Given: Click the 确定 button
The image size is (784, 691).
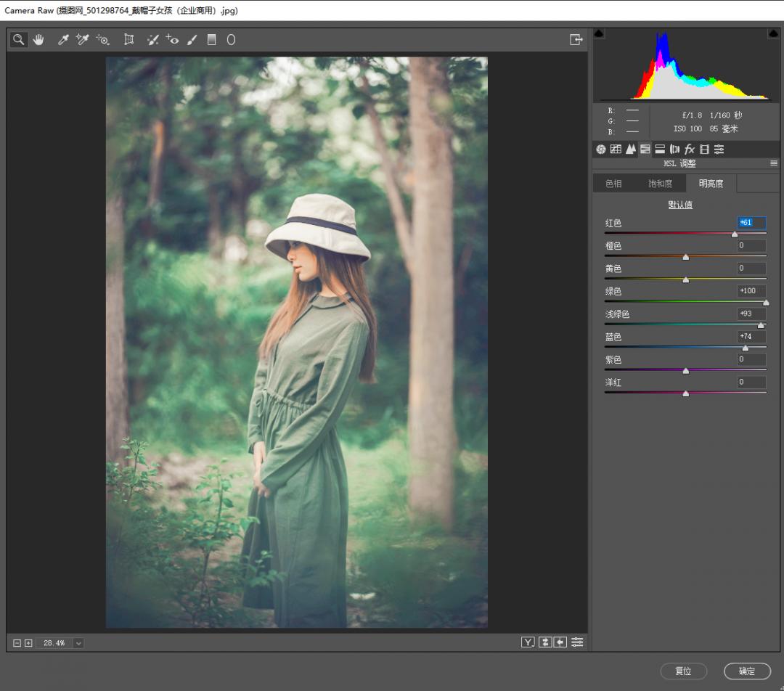Looking at the screenshot, I should point(747,671).
